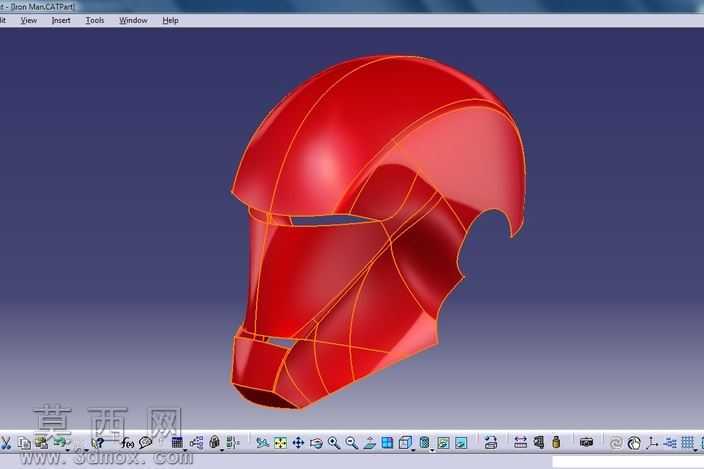
Task: Toggle Swap Visible Space icon
Action: tap(461, 443)
